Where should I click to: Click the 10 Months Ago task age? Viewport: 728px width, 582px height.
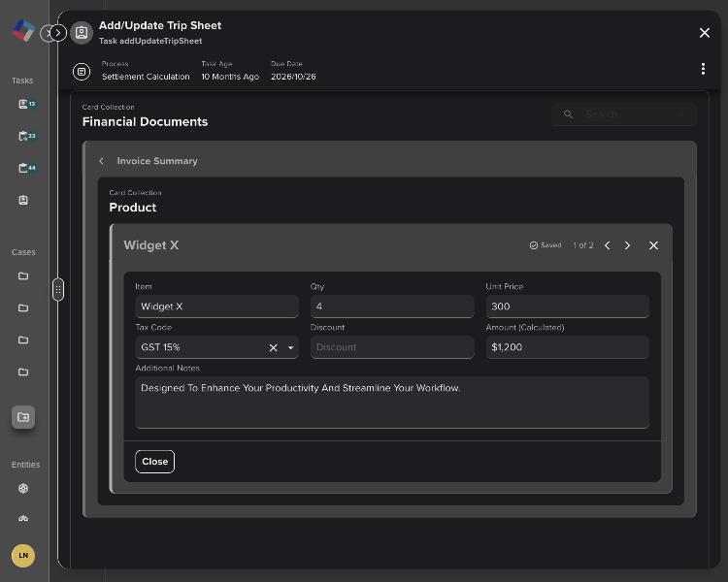coord(230,77)
